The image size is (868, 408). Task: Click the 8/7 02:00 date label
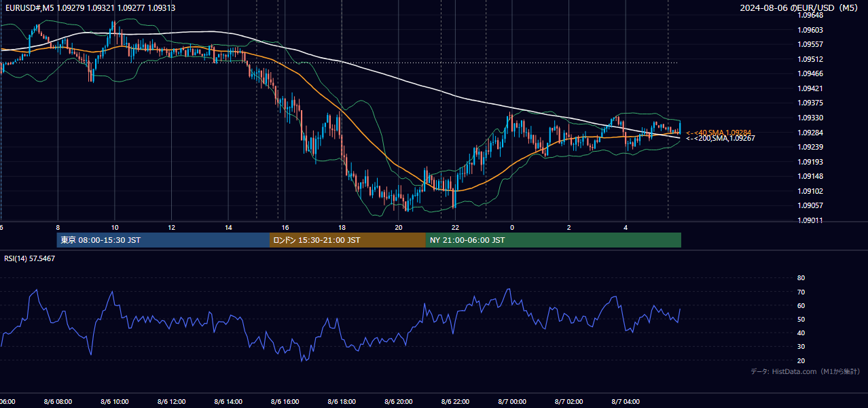pos(569,402)
